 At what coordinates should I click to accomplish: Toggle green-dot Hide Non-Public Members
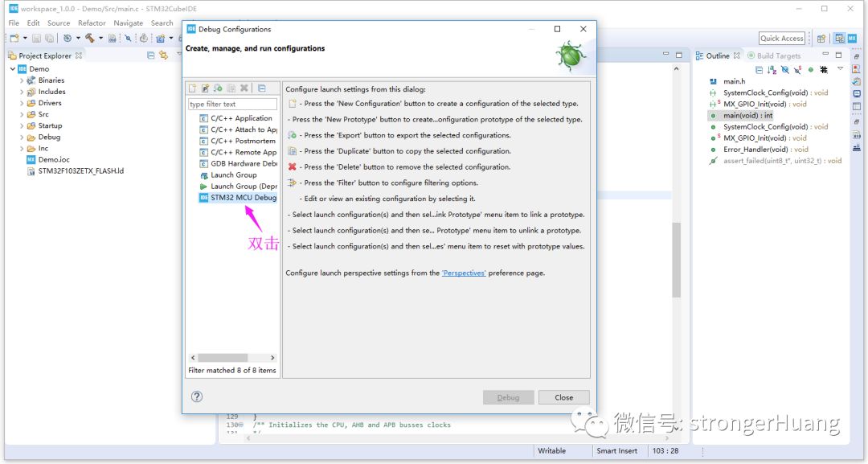click(x=810, y=70)
